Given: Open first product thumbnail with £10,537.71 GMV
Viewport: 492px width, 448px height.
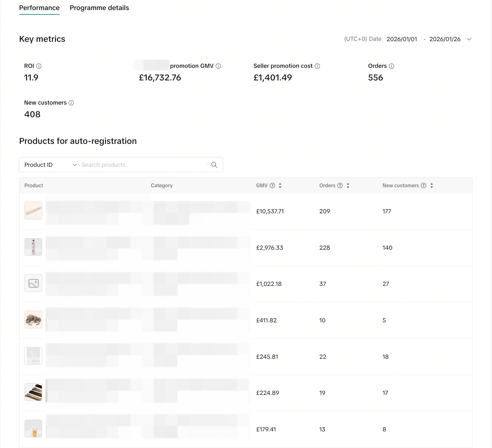Looking at the screenshot, I should point(33,210).
